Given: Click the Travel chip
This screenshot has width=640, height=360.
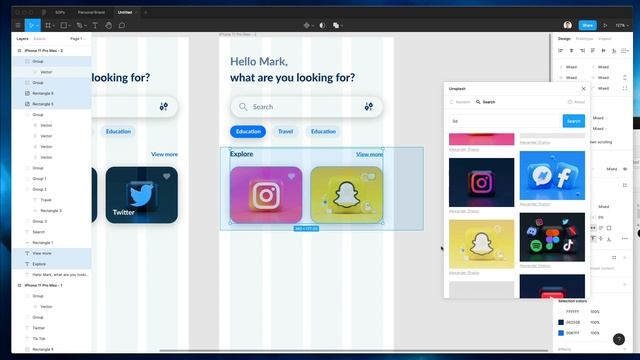Looking at the screenshot, I should (x=285, y=131).
